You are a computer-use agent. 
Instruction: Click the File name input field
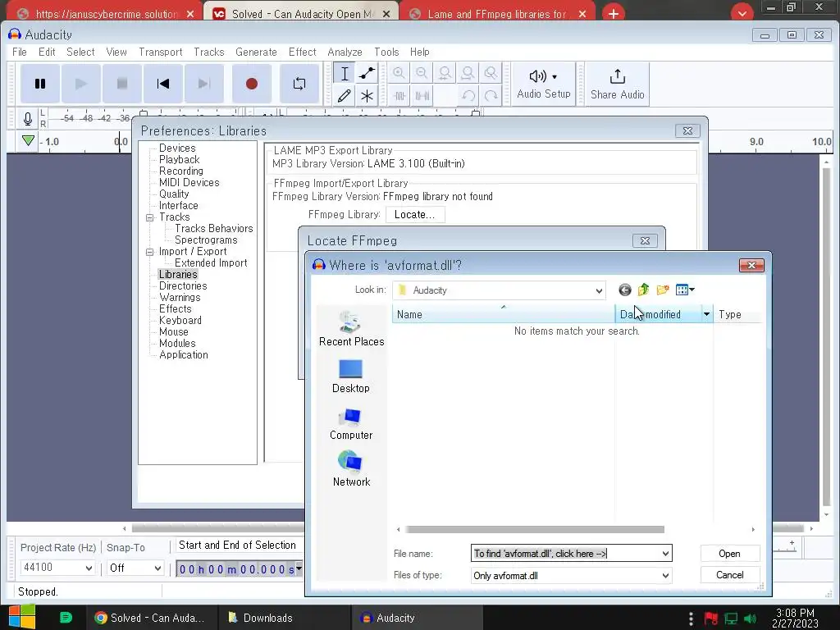[565, 554]
